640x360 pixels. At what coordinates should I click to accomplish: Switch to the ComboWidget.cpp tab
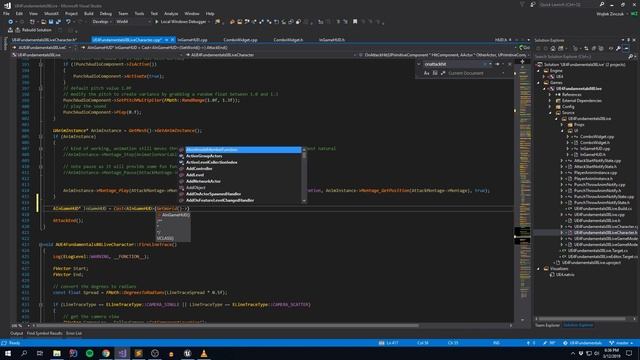pyautogui.click(x=240, y=40)
